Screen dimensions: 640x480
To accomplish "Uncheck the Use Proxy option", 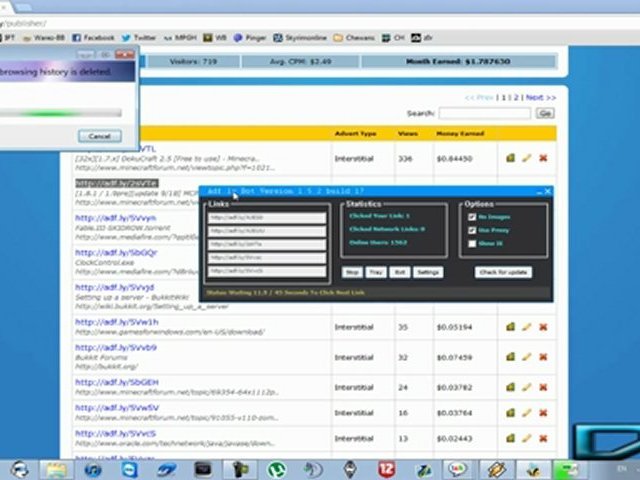I will tap(472, 229).
